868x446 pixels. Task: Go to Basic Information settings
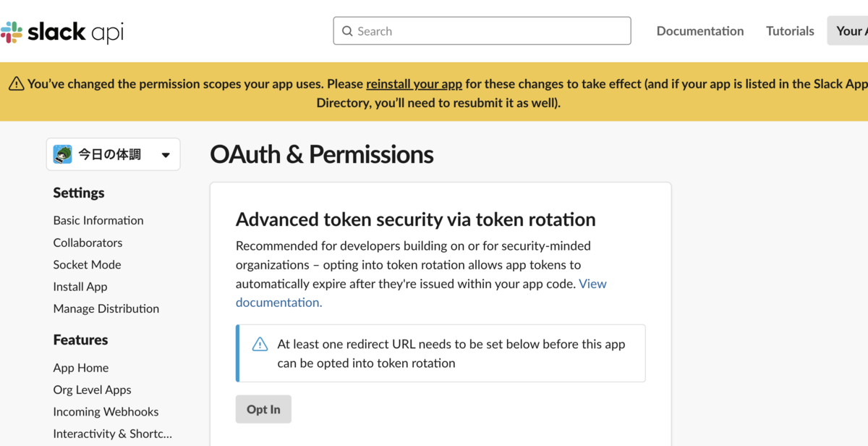(98, 220)
